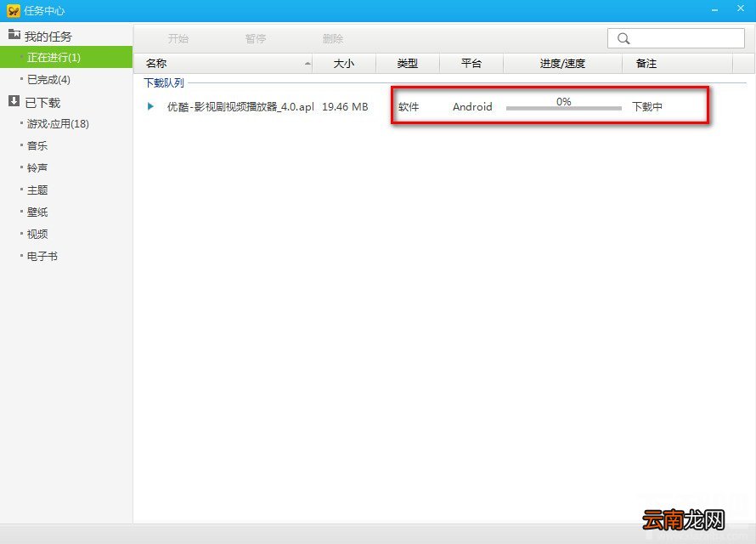This screenshot has width=756, height=544.
Task: Minimize the 任务中心 window
Action: click(x=714, y=10)
